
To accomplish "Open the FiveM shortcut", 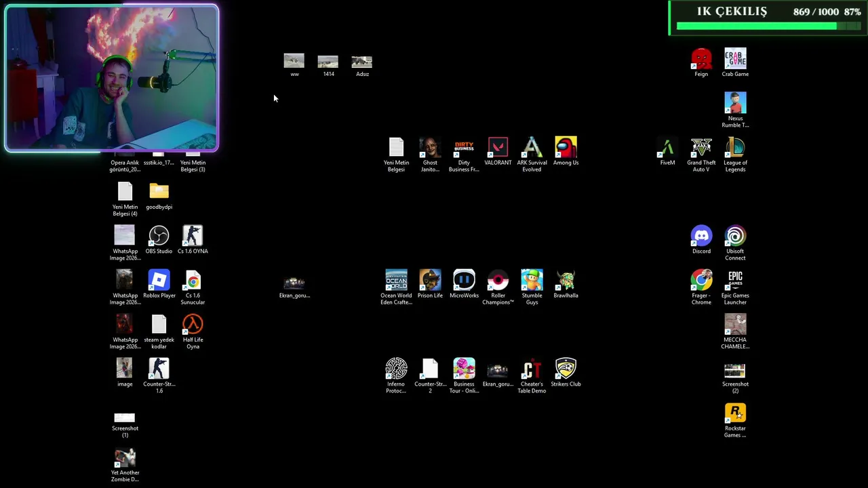I will pyautogui.click(x=667, y=148).
